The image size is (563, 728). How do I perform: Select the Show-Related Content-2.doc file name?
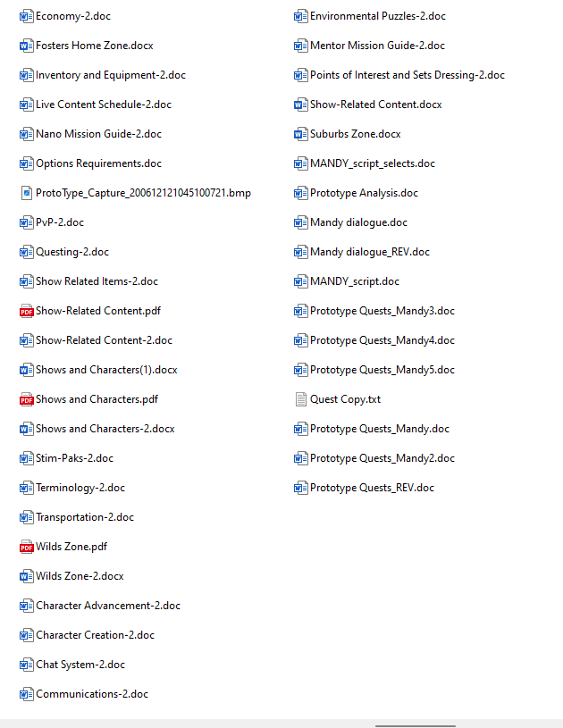click(104, 340)
